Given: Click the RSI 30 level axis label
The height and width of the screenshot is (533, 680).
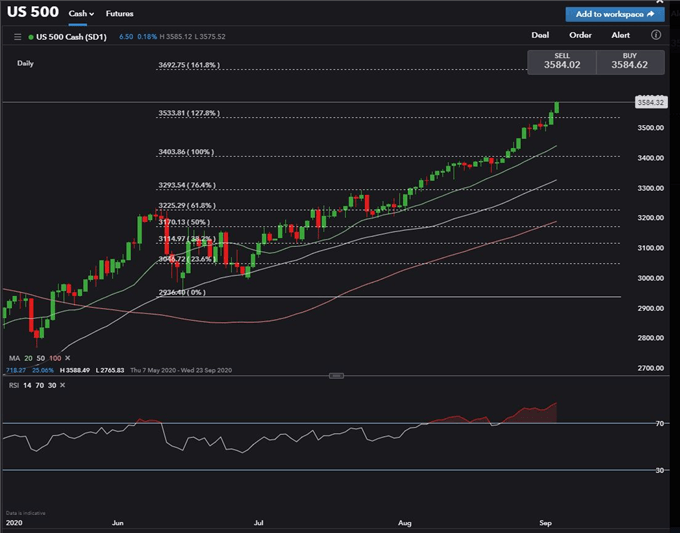Looking at the screenshot, I should coord(660,470).
